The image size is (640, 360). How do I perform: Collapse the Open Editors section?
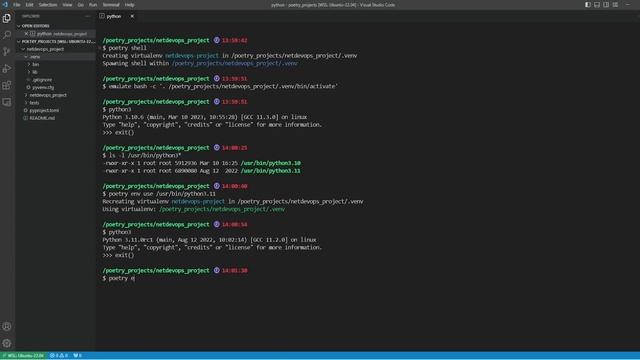35,26
